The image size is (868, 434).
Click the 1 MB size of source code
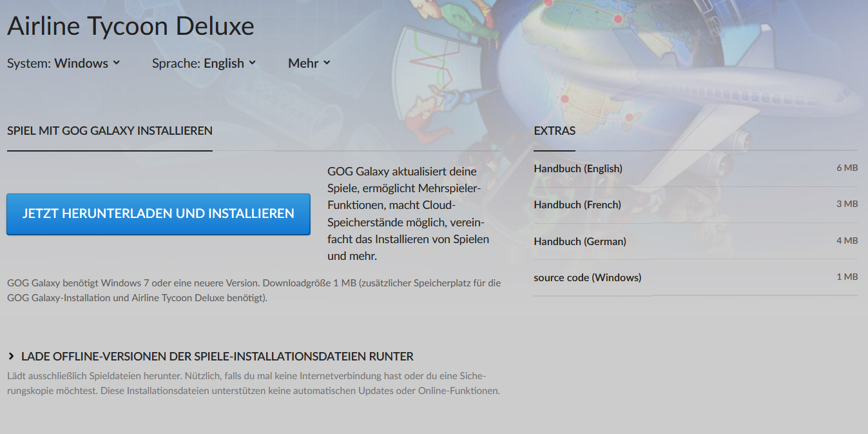(x=847, y=277)
